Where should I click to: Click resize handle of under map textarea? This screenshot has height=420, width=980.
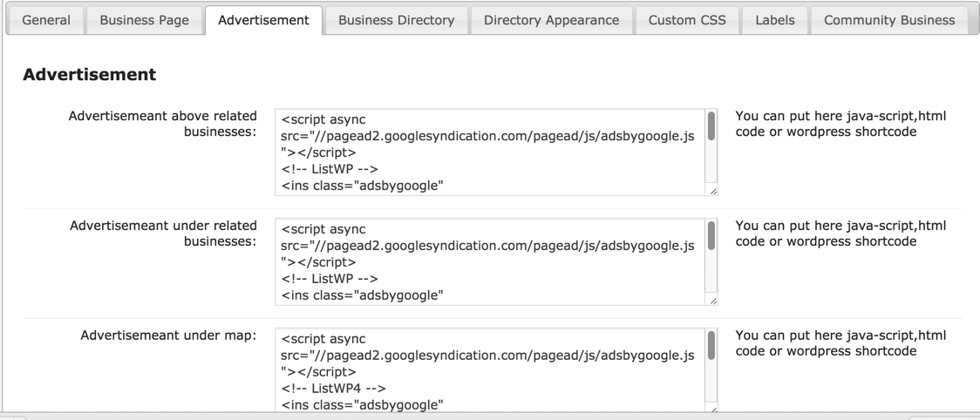click(x=714, y=409)
